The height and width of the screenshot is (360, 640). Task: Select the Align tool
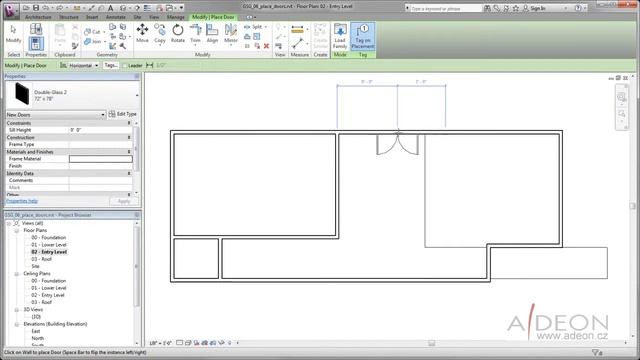tap(212, 33)
